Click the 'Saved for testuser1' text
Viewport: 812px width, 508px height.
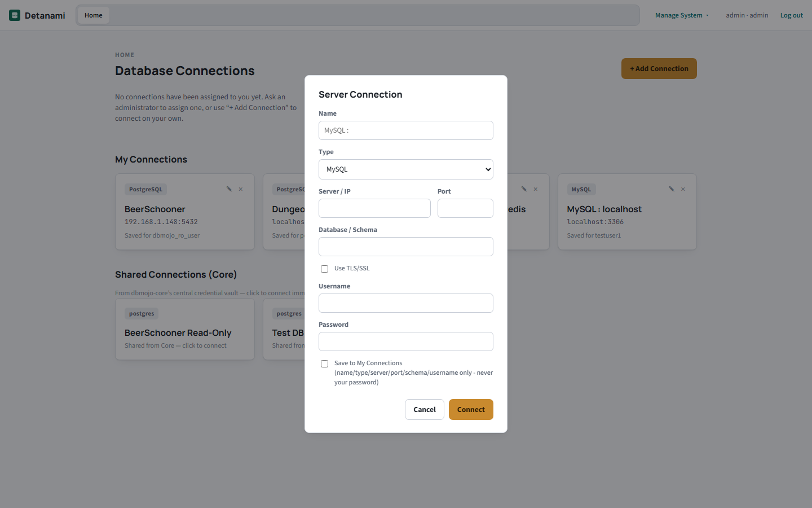pos(594,235)
